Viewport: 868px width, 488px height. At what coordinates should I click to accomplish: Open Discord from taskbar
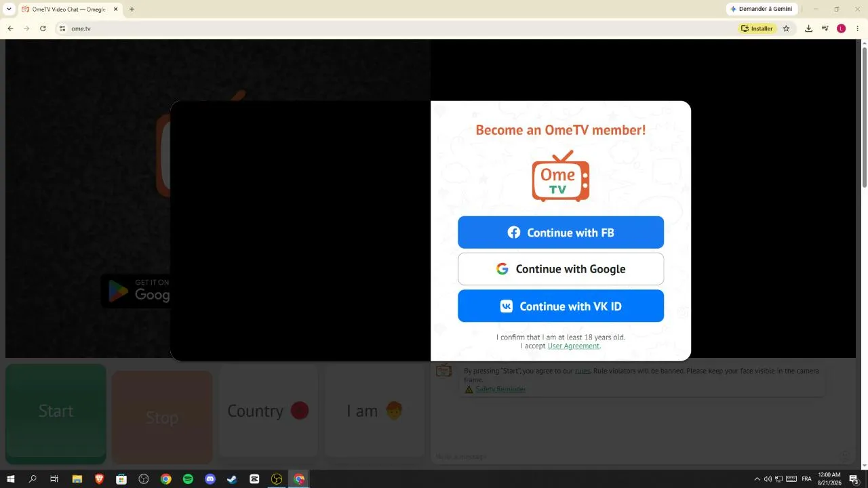[210, 479]
